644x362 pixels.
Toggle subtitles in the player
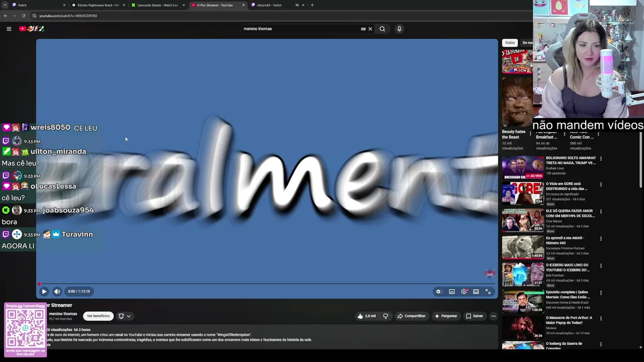tap(452, 292)
